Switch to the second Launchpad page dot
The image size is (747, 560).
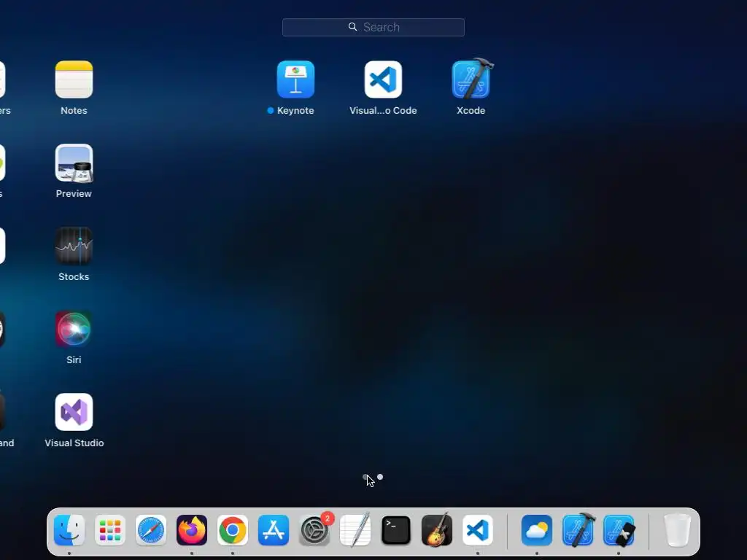point(379,477)
